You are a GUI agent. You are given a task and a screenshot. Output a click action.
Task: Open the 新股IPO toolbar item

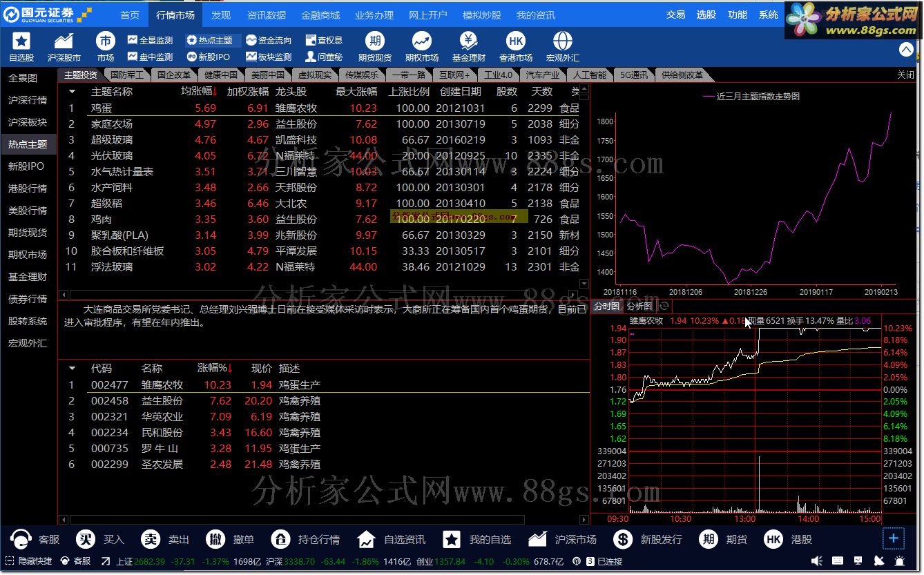(208, 57)
